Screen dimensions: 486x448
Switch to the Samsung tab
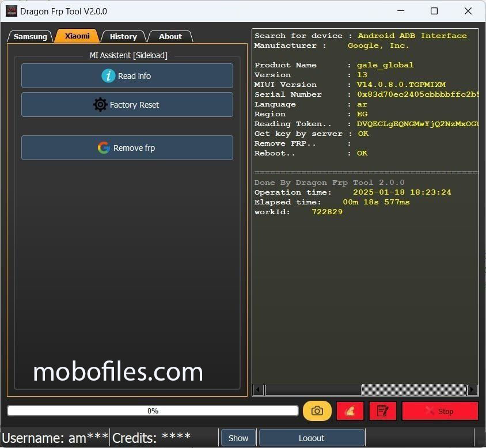click(x=30, y=36)
